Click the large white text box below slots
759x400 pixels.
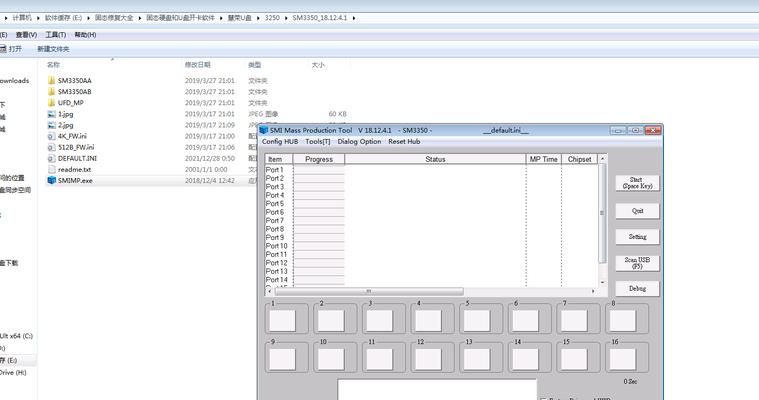[437, 390]
